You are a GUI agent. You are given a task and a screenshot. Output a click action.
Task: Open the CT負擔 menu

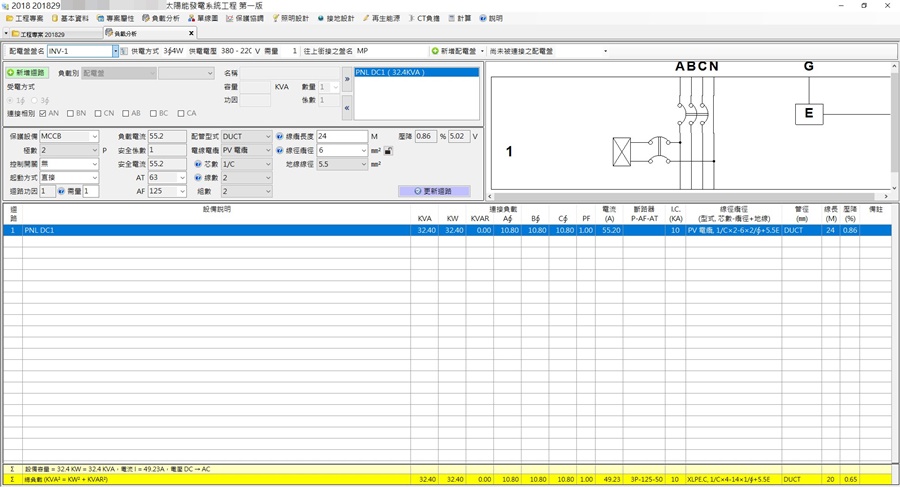point(424,18)
